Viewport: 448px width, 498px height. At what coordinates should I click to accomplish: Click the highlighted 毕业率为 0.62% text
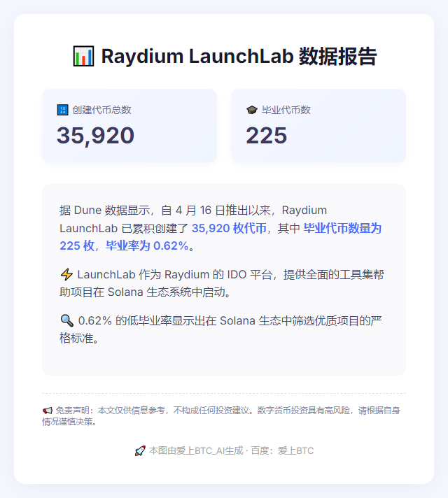pyautogui.click(x=147, y=246)
